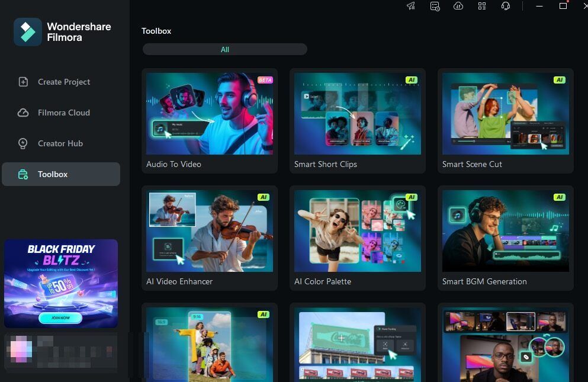The height and width of the screenshot is (382, 588).
Task: Click AI badge on AI Video Enhancer card
Action: point(264,197)
